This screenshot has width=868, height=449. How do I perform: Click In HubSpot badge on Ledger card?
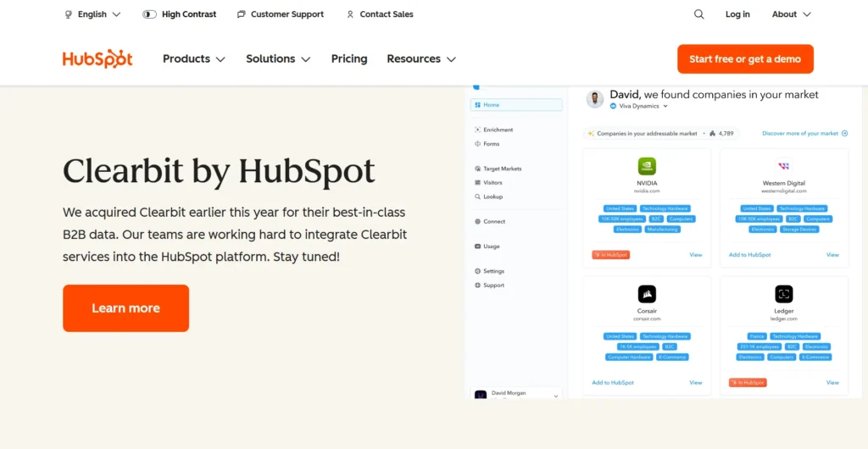pos(748,383)
